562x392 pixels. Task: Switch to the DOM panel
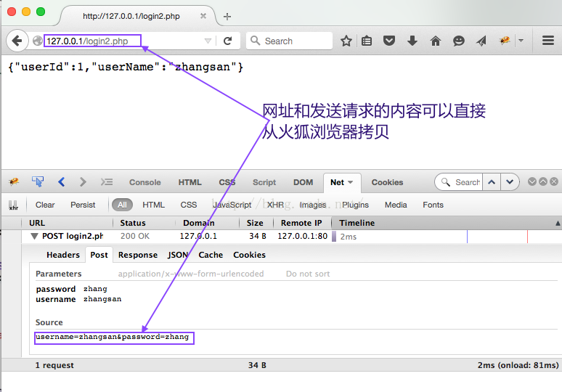click(x=304, y=182)
